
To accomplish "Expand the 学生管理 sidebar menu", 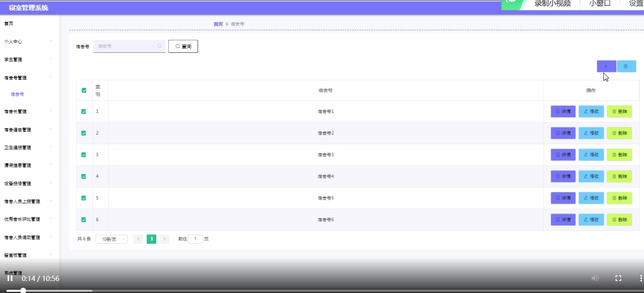I will coord(28,59).
